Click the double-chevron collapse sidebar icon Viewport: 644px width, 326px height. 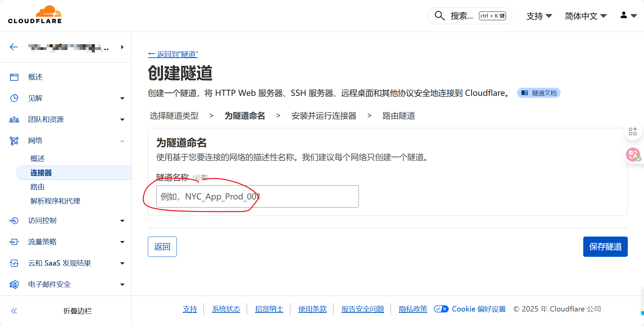tap(14, 311)
